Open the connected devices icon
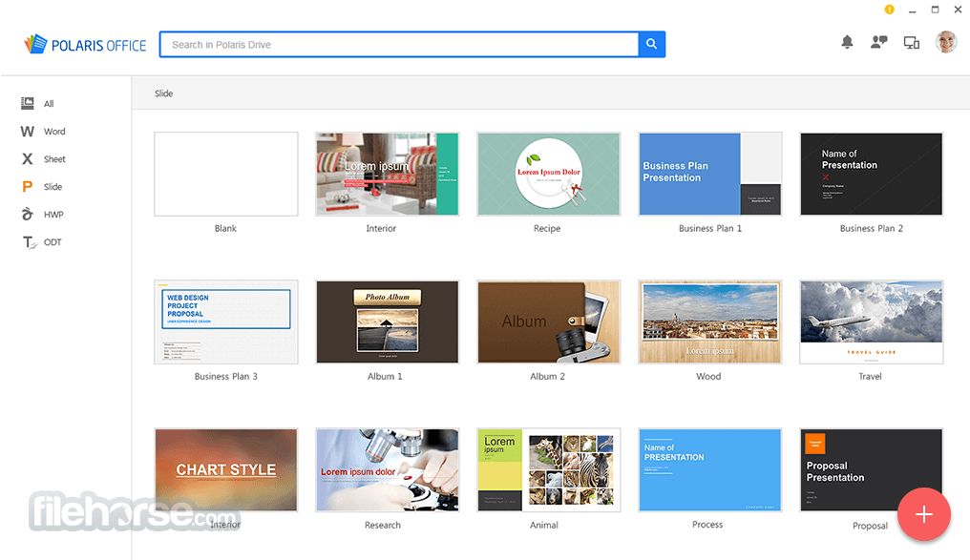The width and height of the screenshot is (970, 560). click(x=911, y=43)
